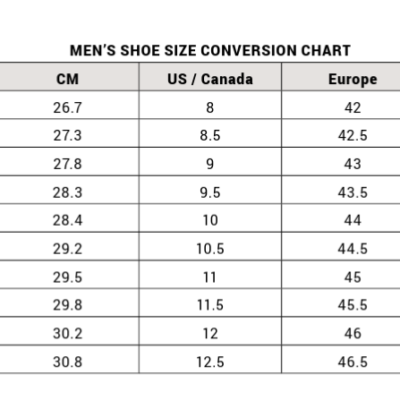Select the chart title text
The width and height of the screenshot is (400, 400).
(210, 51)
